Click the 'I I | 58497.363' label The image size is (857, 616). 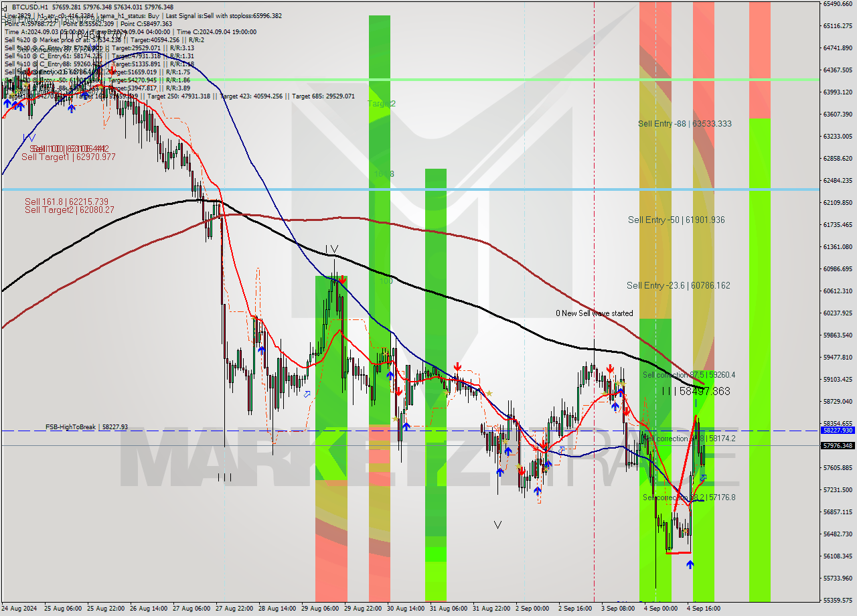pos(696,391)
